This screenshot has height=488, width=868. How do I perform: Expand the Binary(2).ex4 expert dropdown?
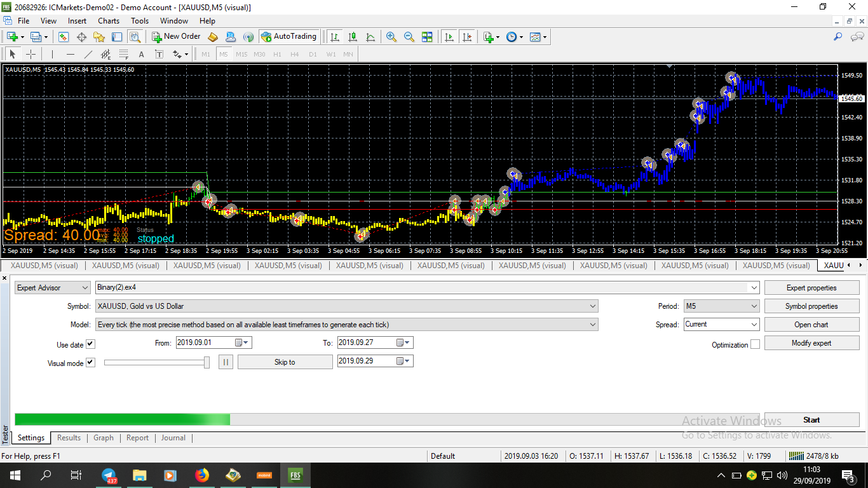point(754,288)
